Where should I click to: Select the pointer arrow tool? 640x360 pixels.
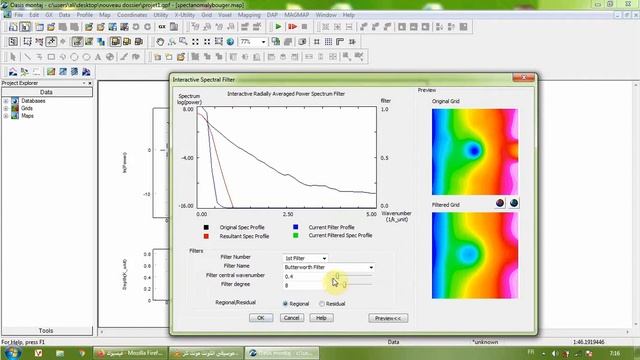(x=13, y=57)
